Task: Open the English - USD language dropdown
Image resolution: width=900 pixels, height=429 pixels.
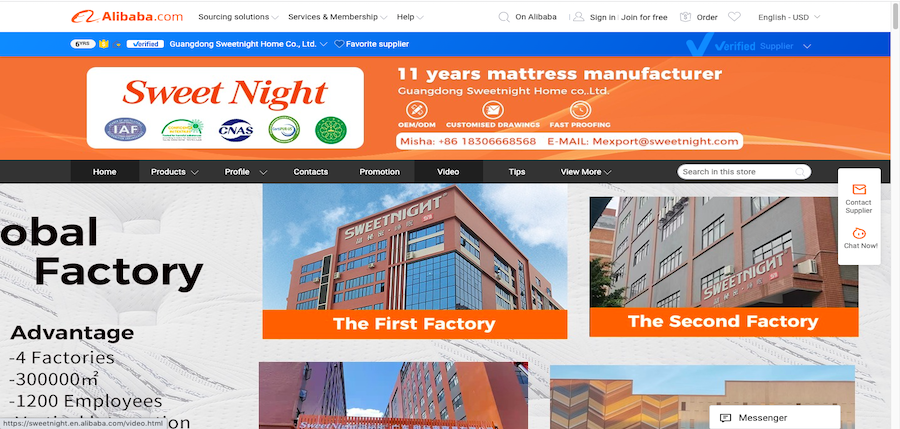Action: [x=789, y=17]
